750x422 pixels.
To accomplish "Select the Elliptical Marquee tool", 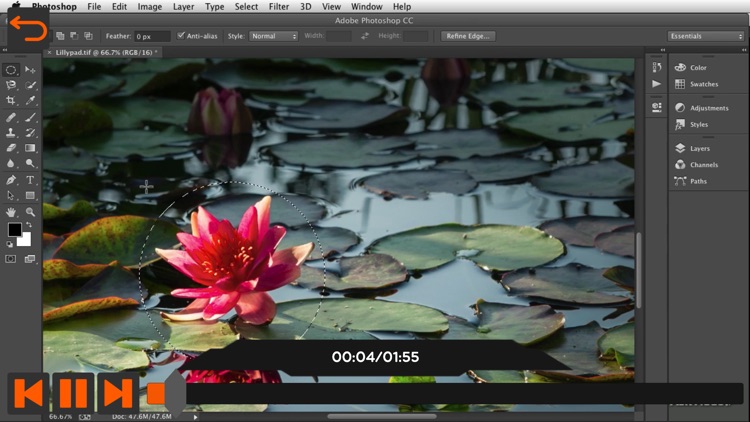I will click(11, 70).
